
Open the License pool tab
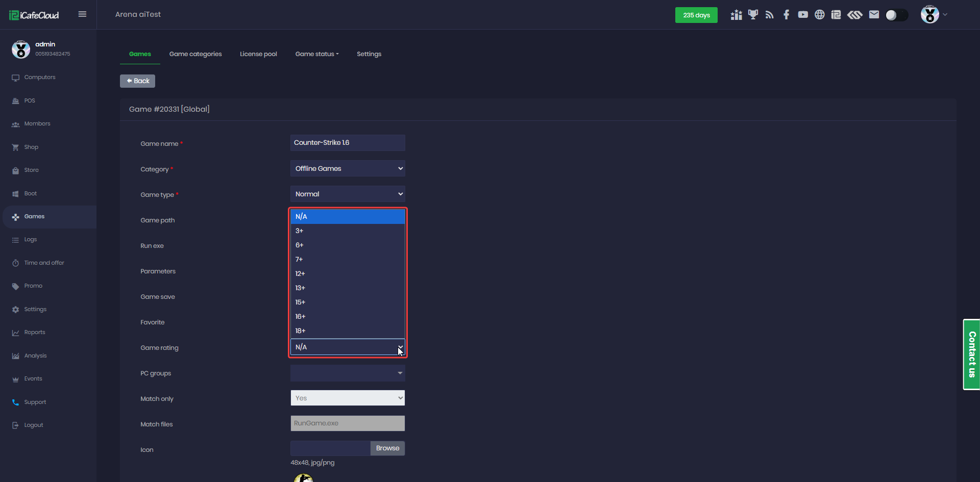258,54
